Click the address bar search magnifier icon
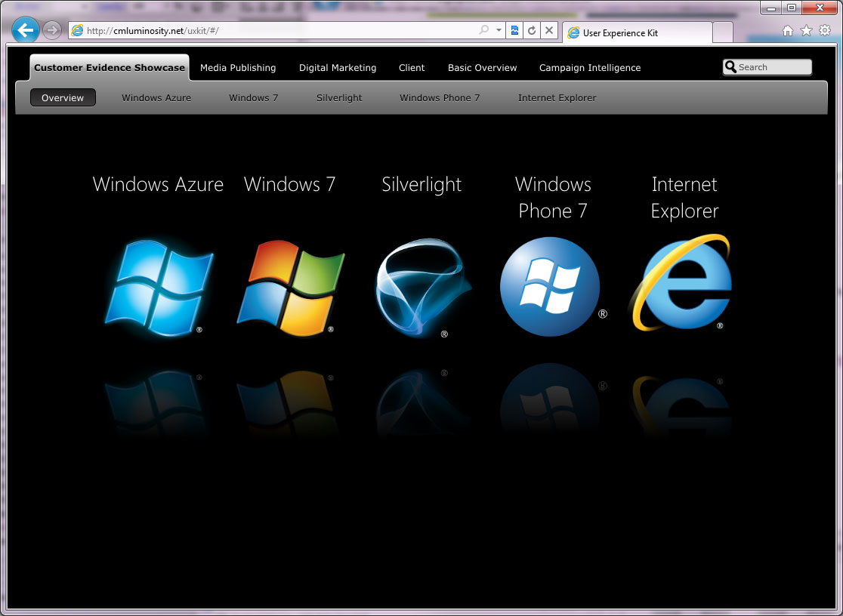Viewport: 843px width, 616px height. coord(484,30)
